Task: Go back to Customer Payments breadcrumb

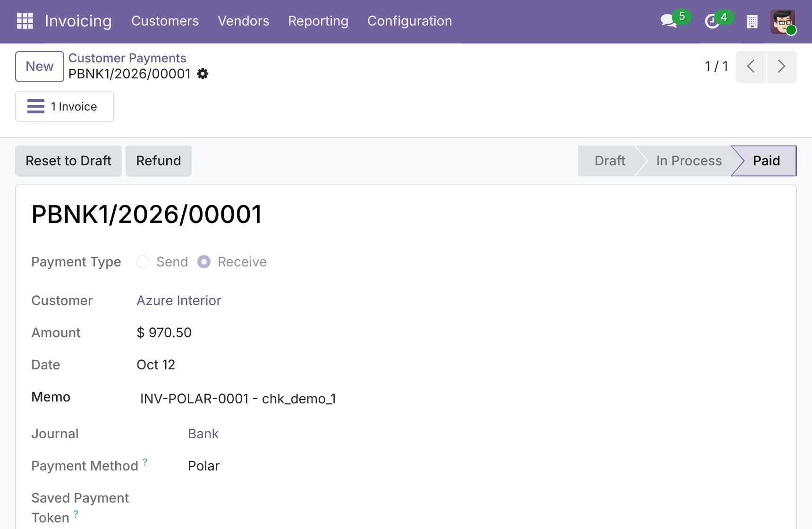Action: pos(127,58)
